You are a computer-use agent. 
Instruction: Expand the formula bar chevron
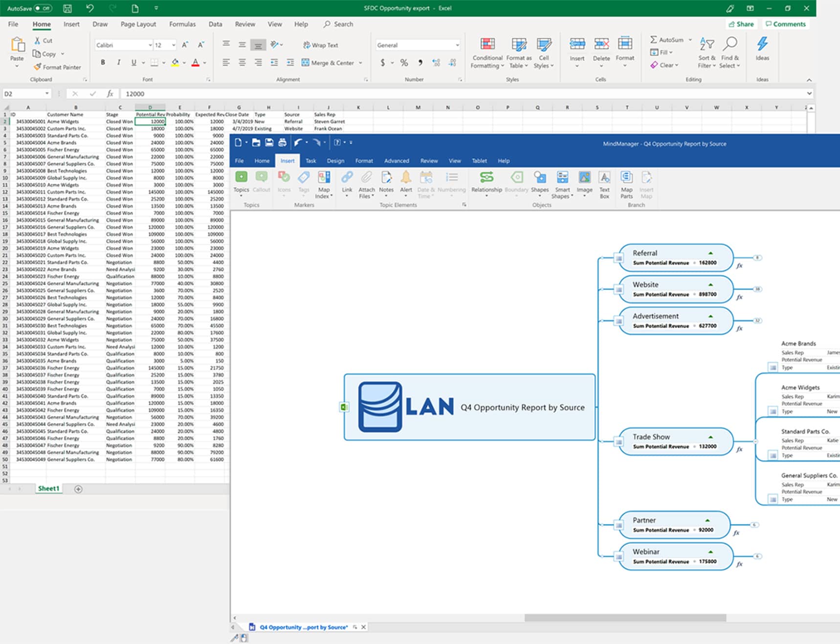tap(809, 93)
